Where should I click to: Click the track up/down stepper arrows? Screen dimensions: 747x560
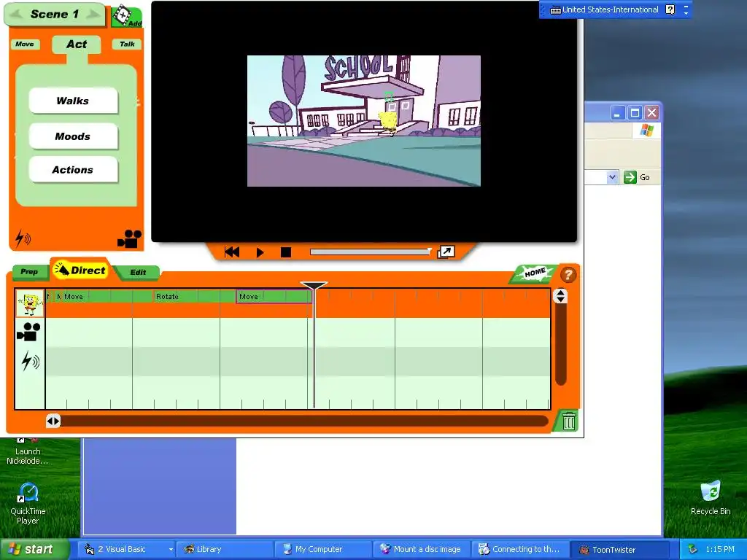click(560, 296)
